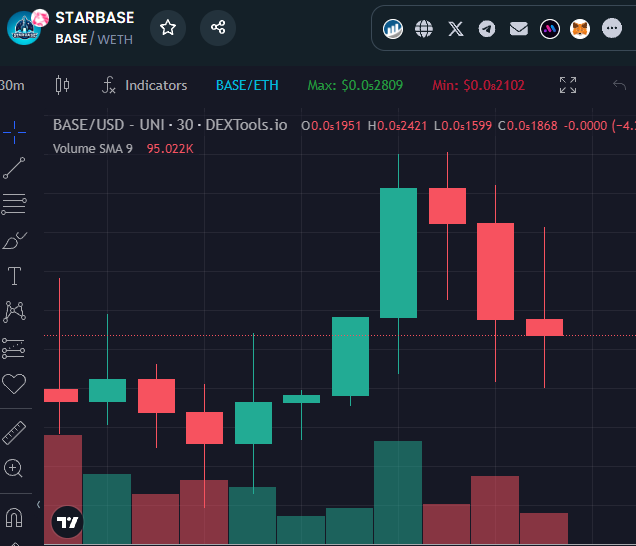Open the chart explorer link icon
Image resolution: width=636 pixels, height=546 pixels.
(x=393, y=29)
